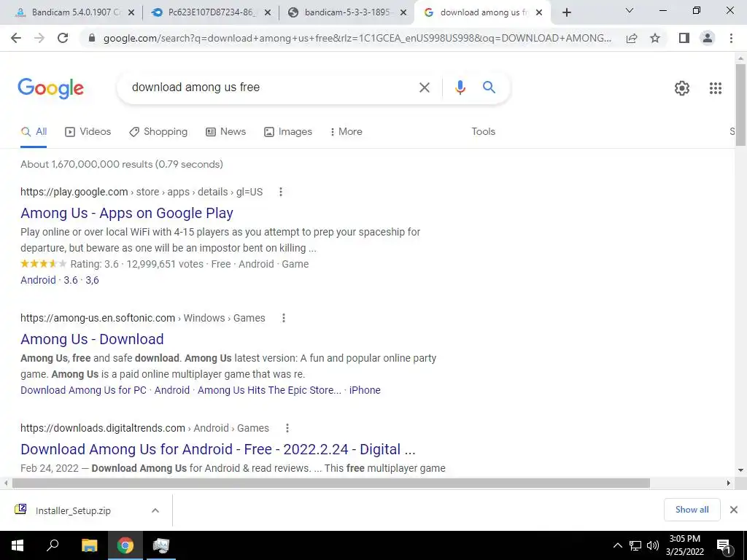This screenshot has width=747, height=560.
Task: Switch to Shopping results
Action: (x=158, y=132)
